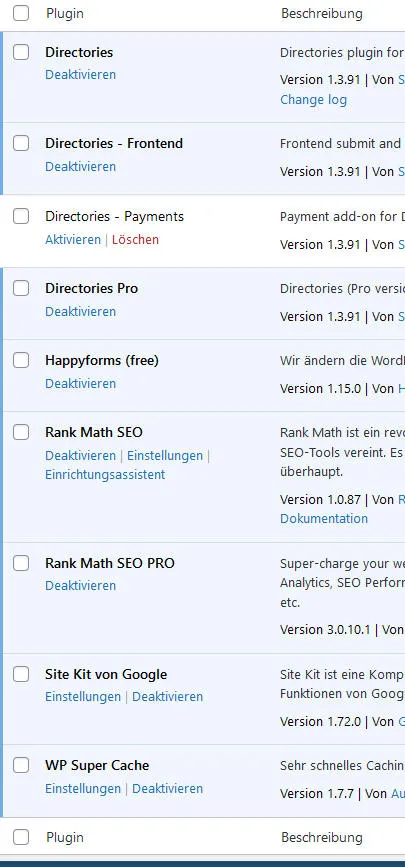Check the Directories Pro checkbox
This screenshot has height=867, width=405.
tap(21, 288)
